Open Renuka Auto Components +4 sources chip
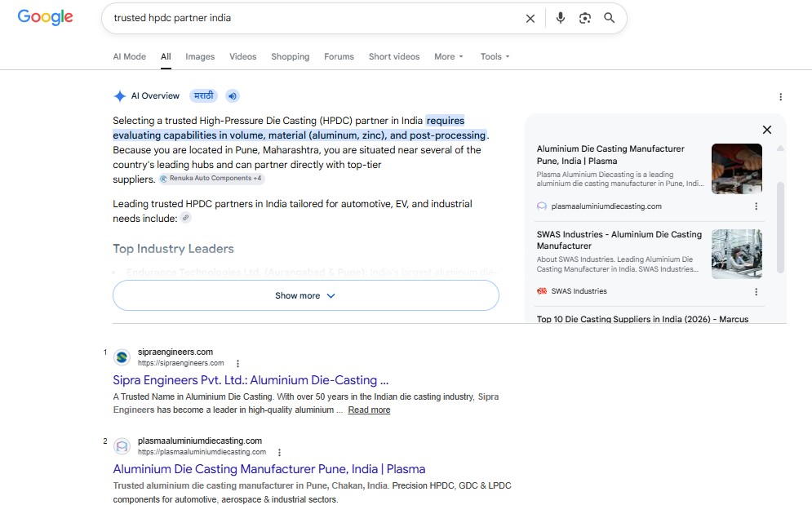812x505 pixels. (x=211, y=178)
